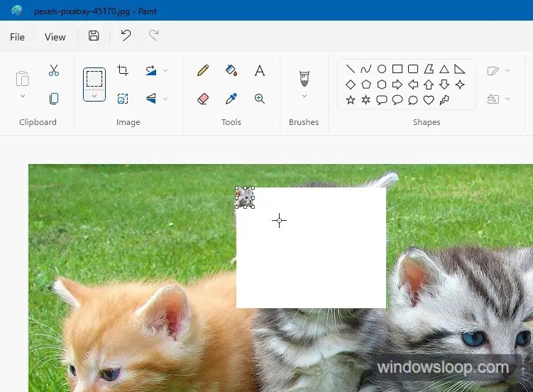Expand the Flip options dropdown
The height and width of the screenshot is (392, 533).
pyautogui.click(x=165, y=99)
